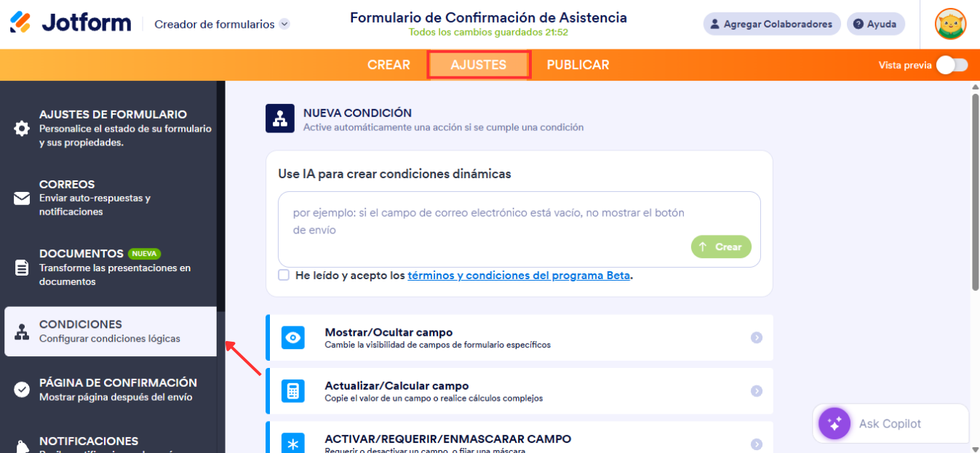Expand the Actualizar/Calcular campo condition

(x=755, y=390)
